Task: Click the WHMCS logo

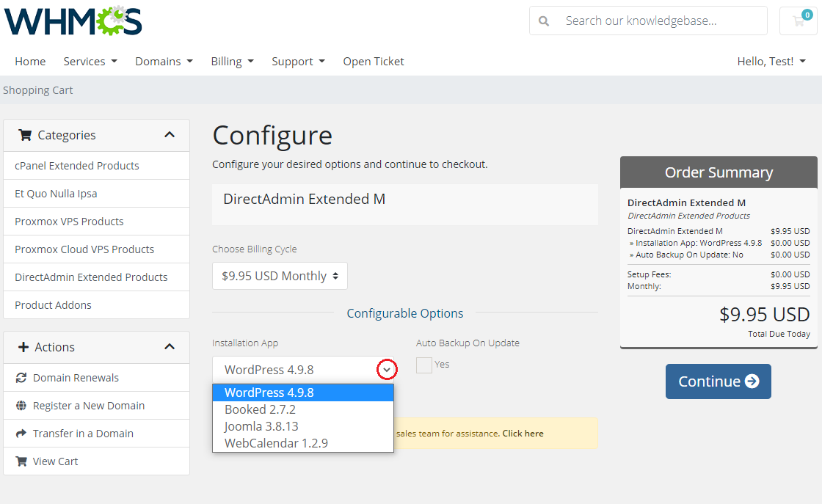Action: (x=73, y=21)
